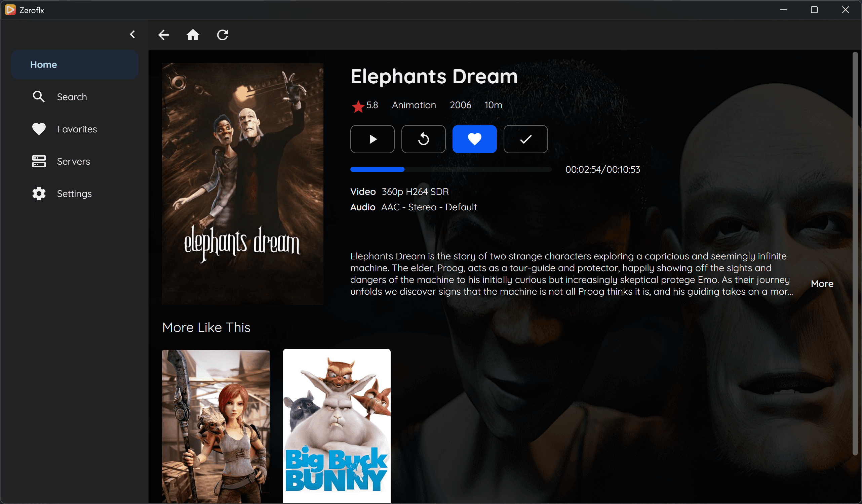Click the Elephants Dream poster image
This screenshot has width=862, height=504.
click(242, 183)
